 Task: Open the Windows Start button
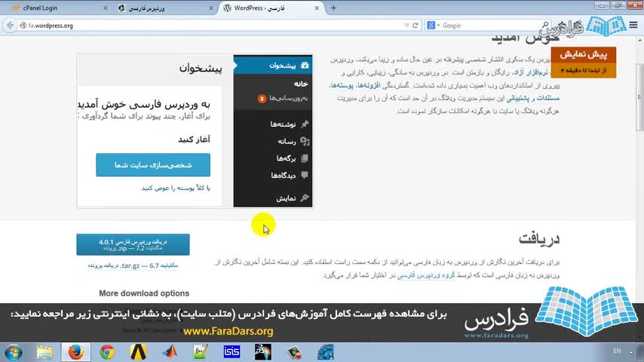click(x=13, y=352)
